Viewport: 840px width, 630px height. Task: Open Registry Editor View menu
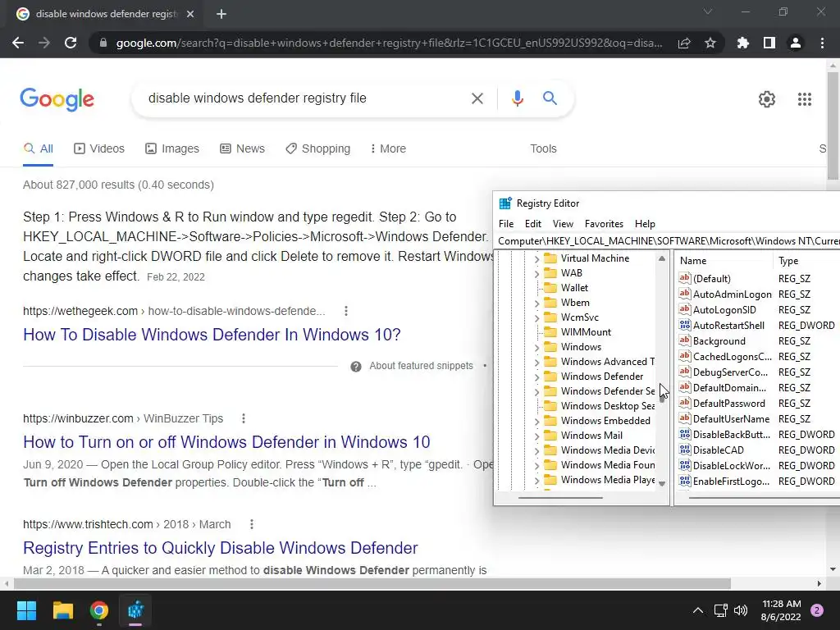click(563, 224)
